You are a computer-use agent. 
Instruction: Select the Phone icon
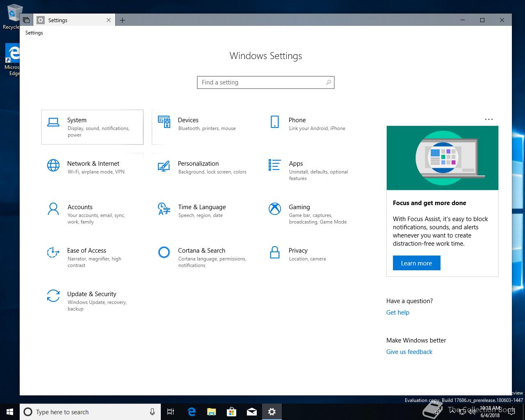point(275,122)
